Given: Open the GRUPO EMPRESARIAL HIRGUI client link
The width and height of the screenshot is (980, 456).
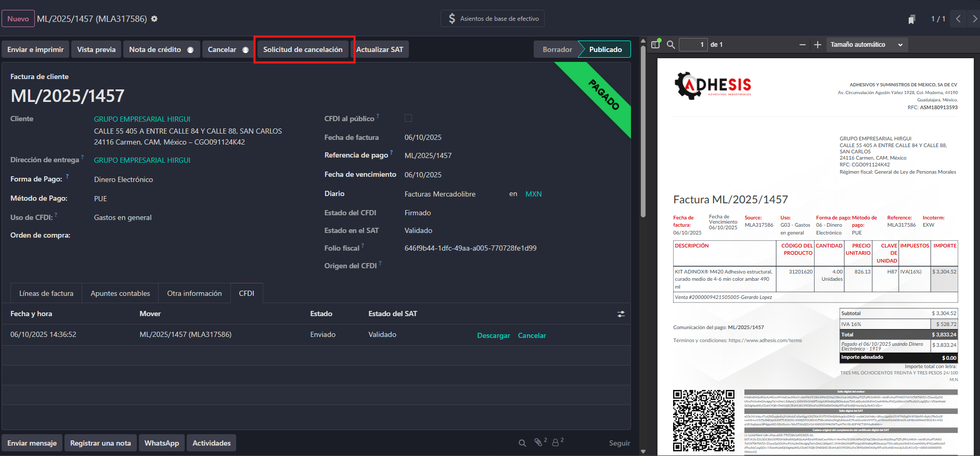Looking at the screenshot, I should click(142, 119).
